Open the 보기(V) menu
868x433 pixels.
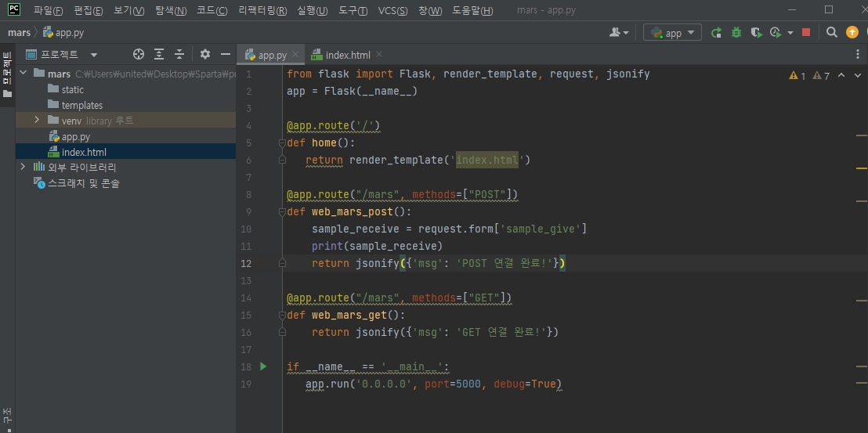click(x=129, y=10)
